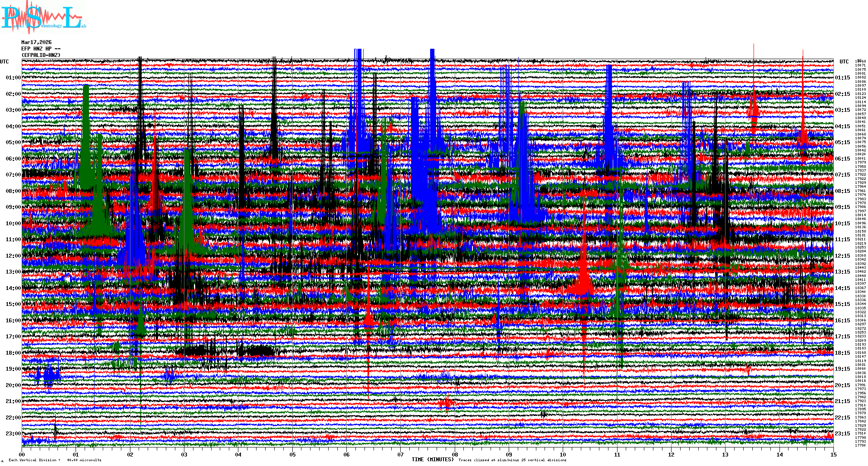Click the Traces clipped footer note
868x466 pixels.
coord(512,460)
